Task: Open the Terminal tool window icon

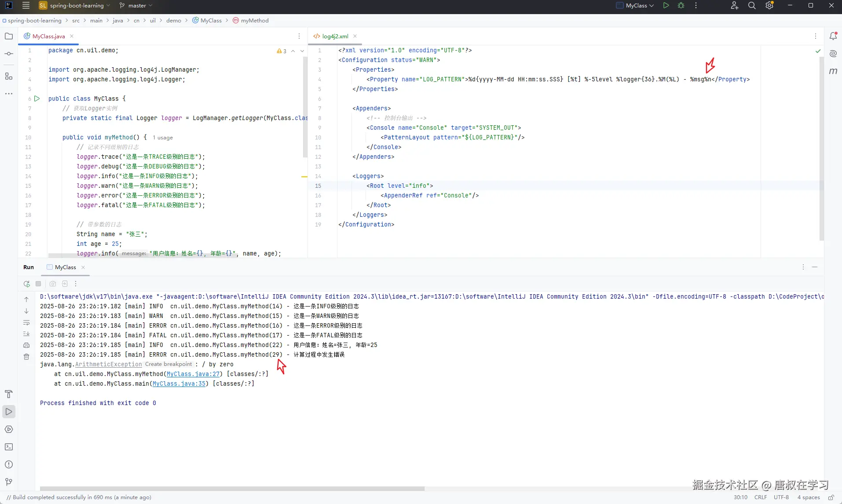Action: coord(9,447)
